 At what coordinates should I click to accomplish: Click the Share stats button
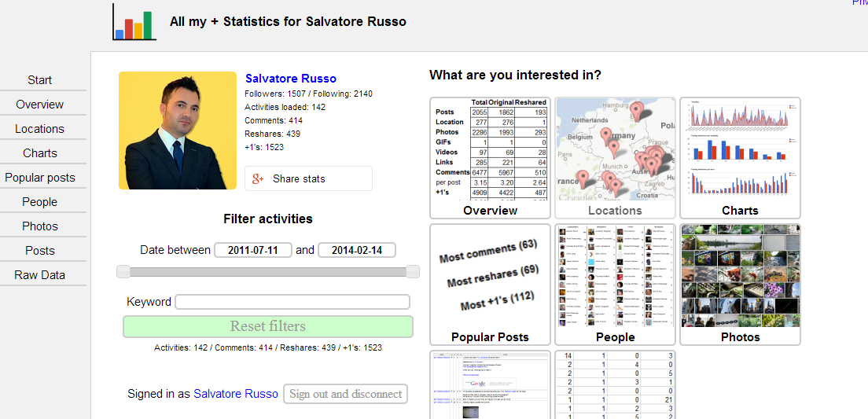click(x=308, y=178)
